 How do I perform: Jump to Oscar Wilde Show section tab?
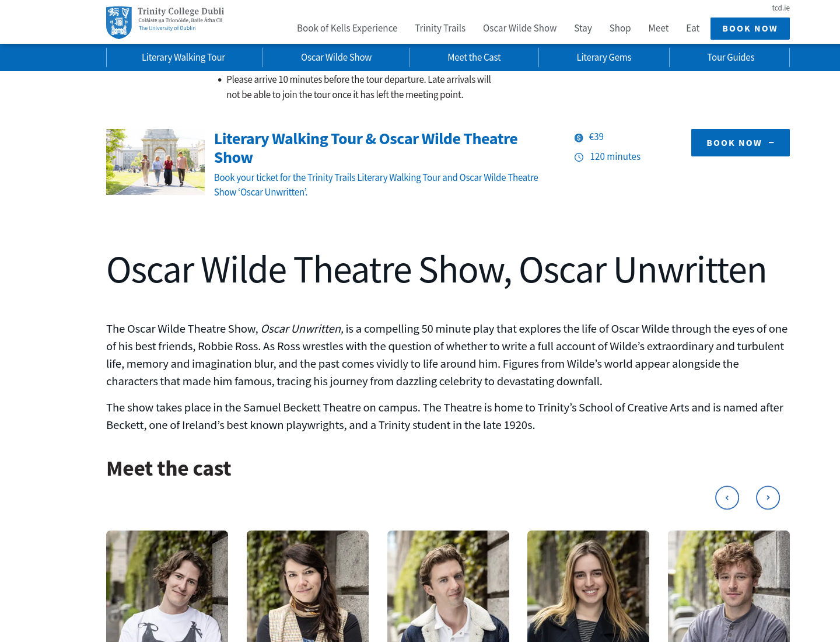[336, 57]
